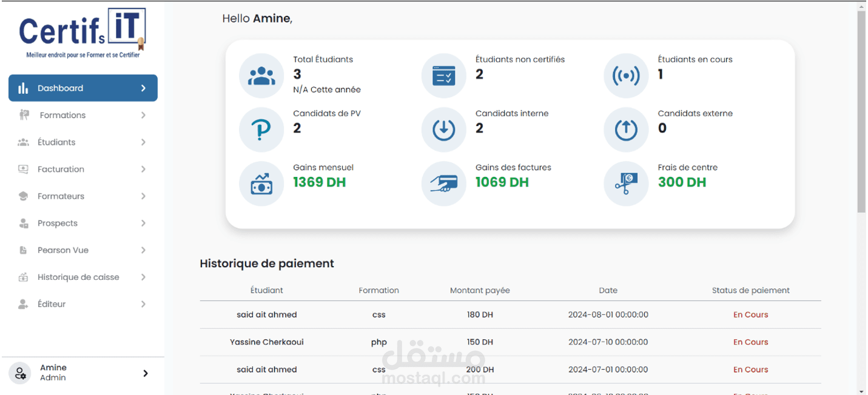Click the Étudiants en cours broadcast icon
The height and width of the screenshot is (395, 868).
click(627, 76)
